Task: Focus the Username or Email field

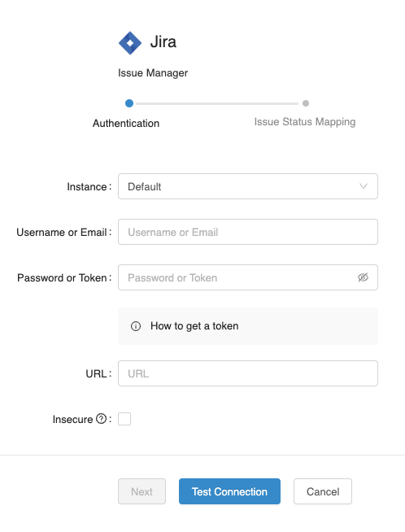Action: pos(248,232)
